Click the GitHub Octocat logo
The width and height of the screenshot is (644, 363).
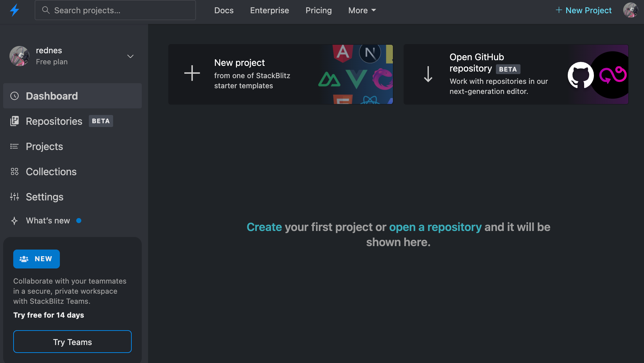coord(580,75)
